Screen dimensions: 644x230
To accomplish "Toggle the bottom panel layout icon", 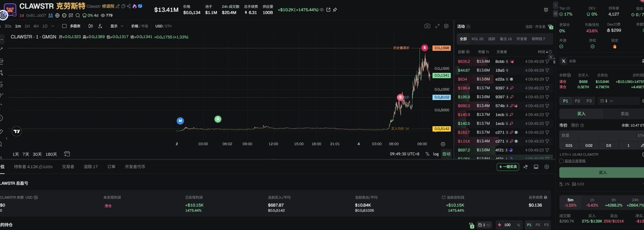I will pyautogui.click(x=536, y=167).
